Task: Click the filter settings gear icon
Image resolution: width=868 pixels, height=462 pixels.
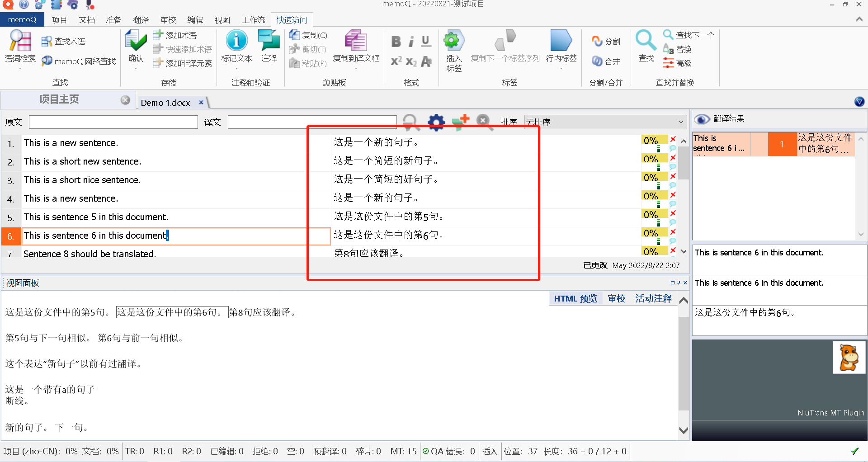Action: pos(436,122)
